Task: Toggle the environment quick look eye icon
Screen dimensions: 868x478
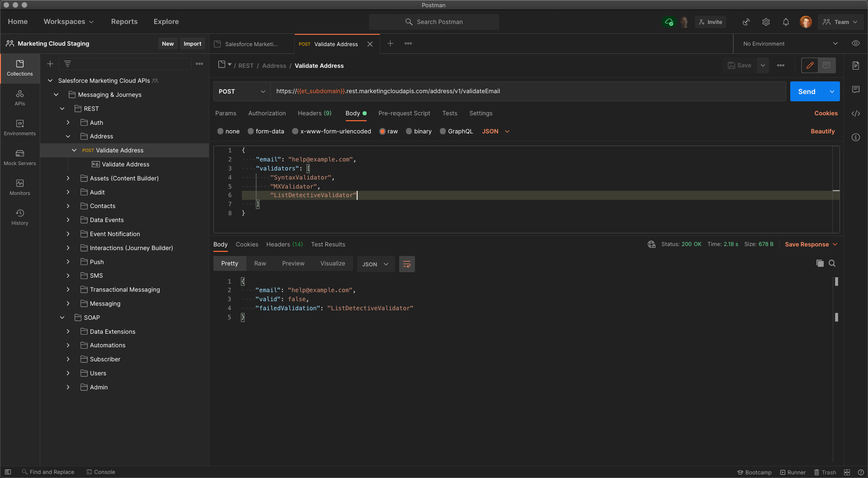Action: 856,43
